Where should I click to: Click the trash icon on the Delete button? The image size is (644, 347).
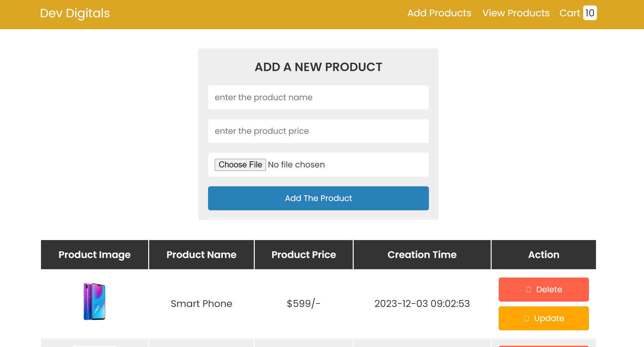click(528, 289)
